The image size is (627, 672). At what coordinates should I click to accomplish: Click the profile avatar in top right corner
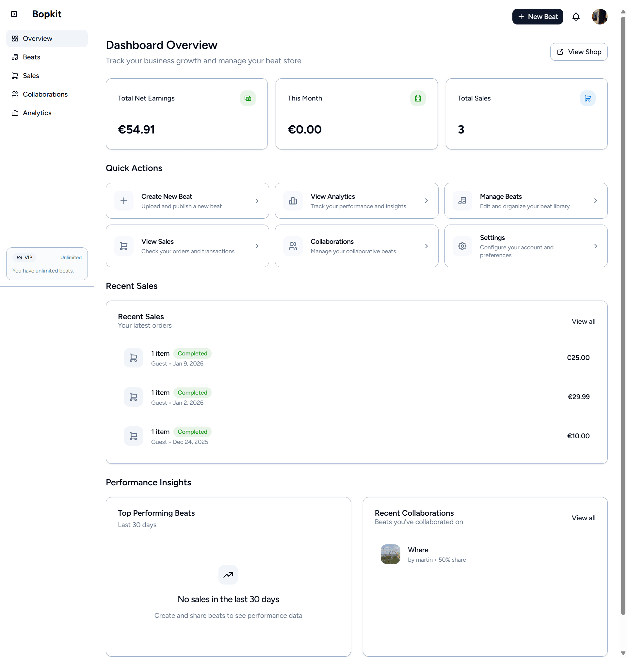pyautogui.click(x=600, y=17)
